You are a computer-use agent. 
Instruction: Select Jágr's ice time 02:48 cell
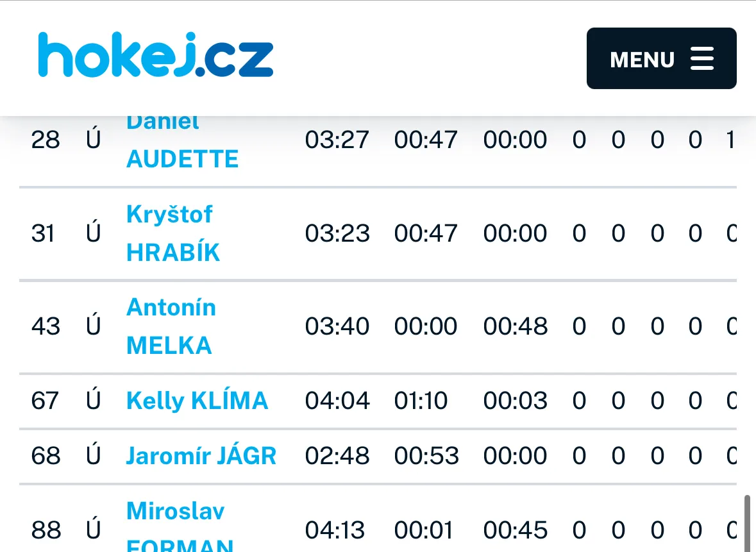coord(337,456)
